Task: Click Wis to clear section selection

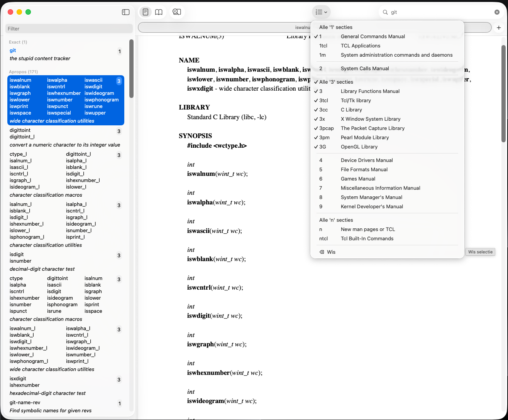Action: (387, 252)
